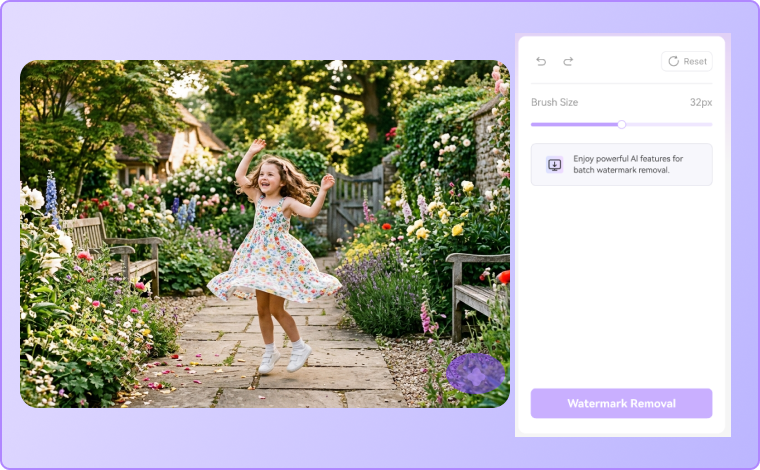The height and width of the screenshot is (470, 760).
Task: Click the Watermark Removal button
Action: click(621, 403)
